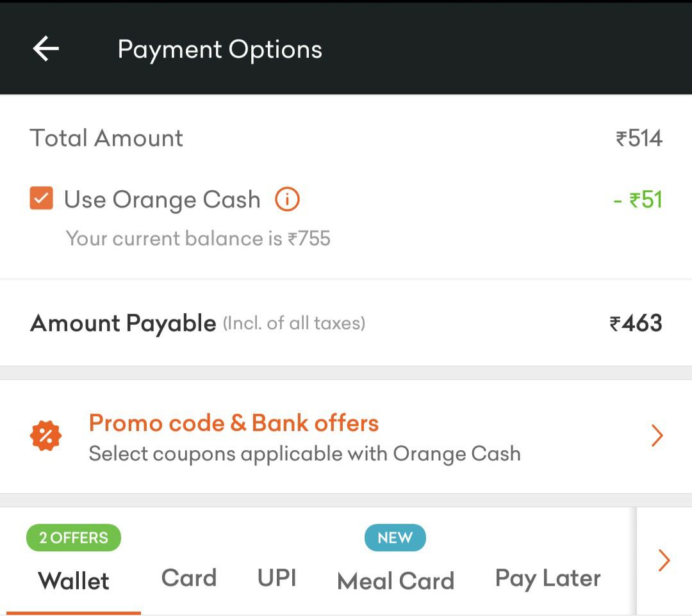Tap the green ₹51 discount amount

tap(638, 199)
